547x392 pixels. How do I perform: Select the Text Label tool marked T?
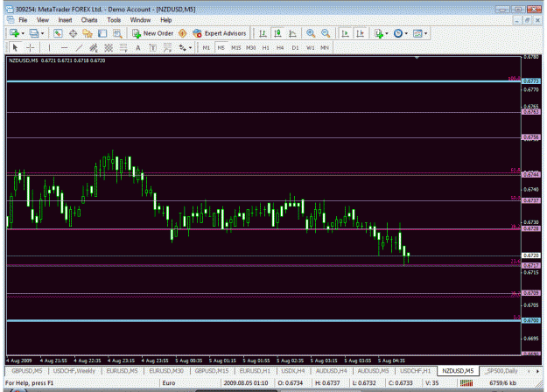point(153,48)
